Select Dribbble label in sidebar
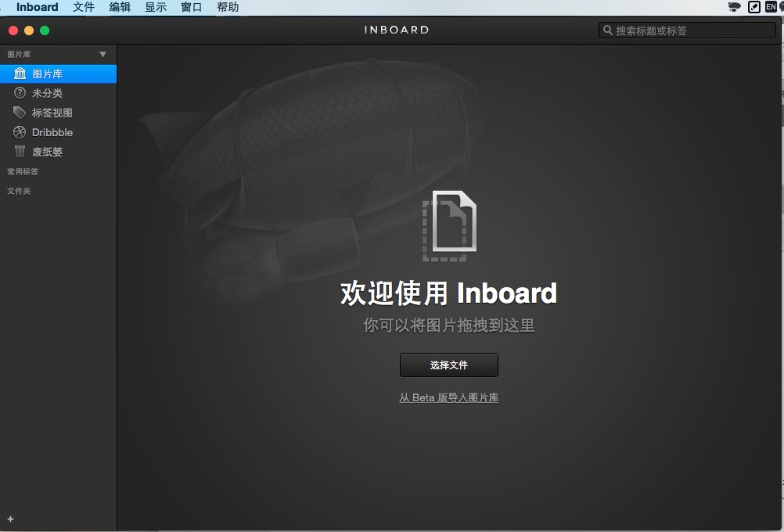 (52, 132)
